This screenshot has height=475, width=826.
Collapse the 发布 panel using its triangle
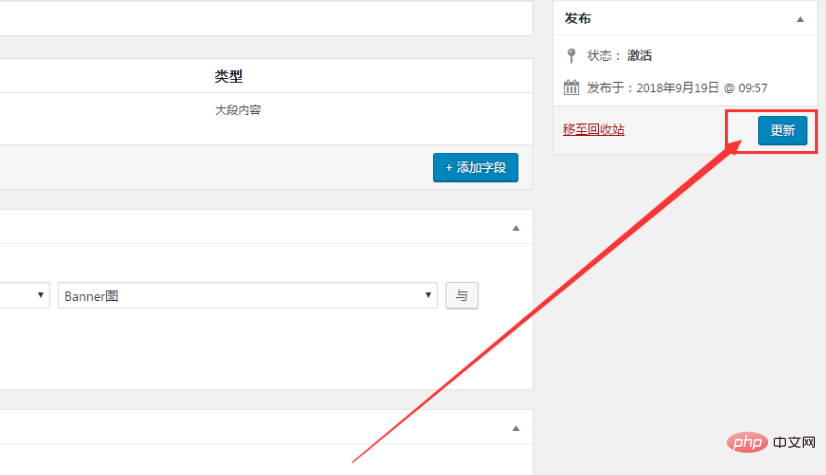click(x=799, y=19)
